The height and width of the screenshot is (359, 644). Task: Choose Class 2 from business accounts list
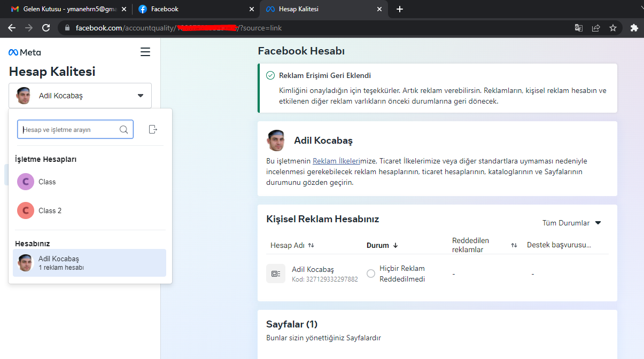89,210
